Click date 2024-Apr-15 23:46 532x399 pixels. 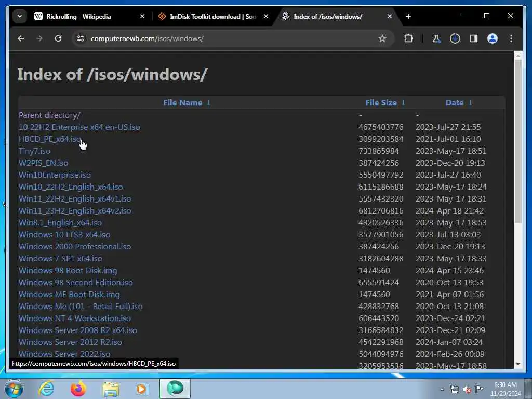tap(450, 270)
